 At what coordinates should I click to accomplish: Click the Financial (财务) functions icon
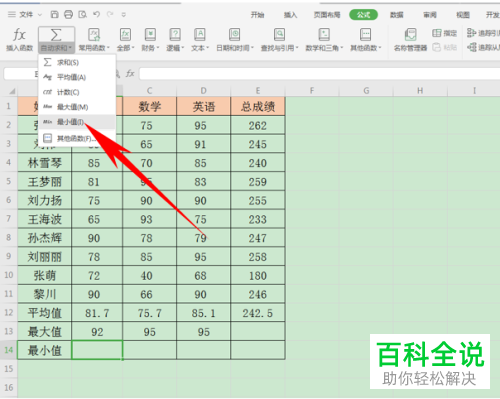coord(150,35)
